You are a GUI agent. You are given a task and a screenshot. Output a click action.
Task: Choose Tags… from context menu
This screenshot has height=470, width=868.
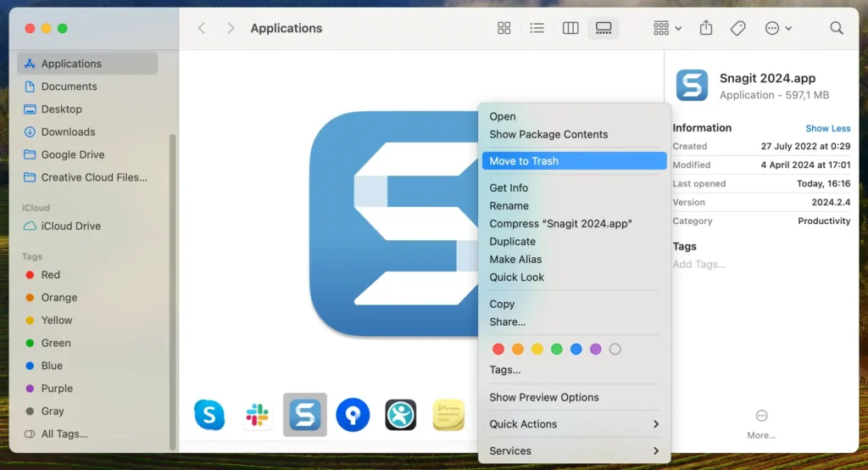pyautogui.click(x=574, y=370)
